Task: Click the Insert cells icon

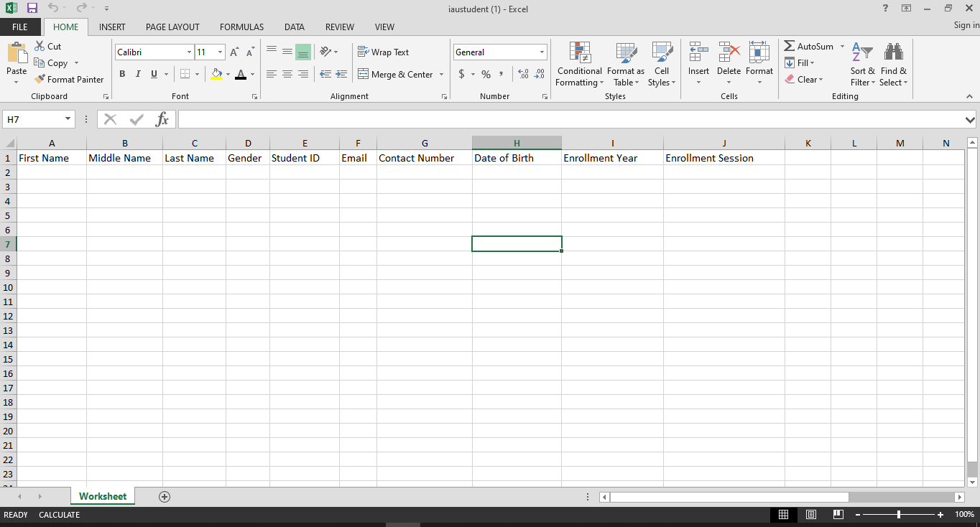Action: coord(698,52)
